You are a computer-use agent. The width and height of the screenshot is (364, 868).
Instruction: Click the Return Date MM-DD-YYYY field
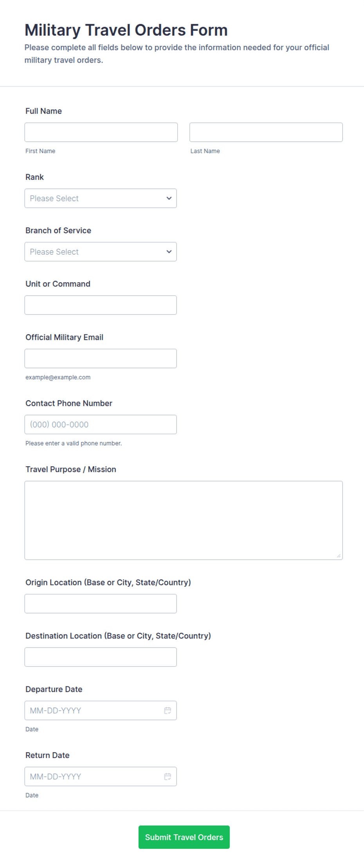click(x=101, y=776)
